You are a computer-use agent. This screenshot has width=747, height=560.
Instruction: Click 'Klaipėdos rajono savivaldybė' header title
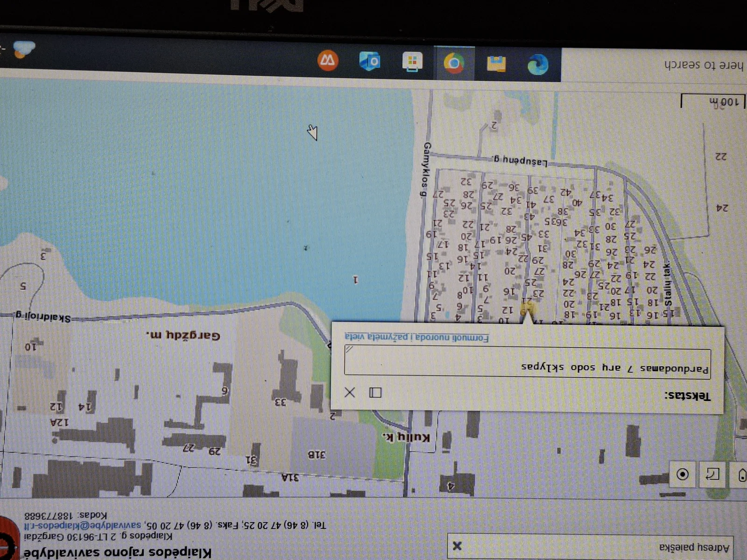pos(118,552)
